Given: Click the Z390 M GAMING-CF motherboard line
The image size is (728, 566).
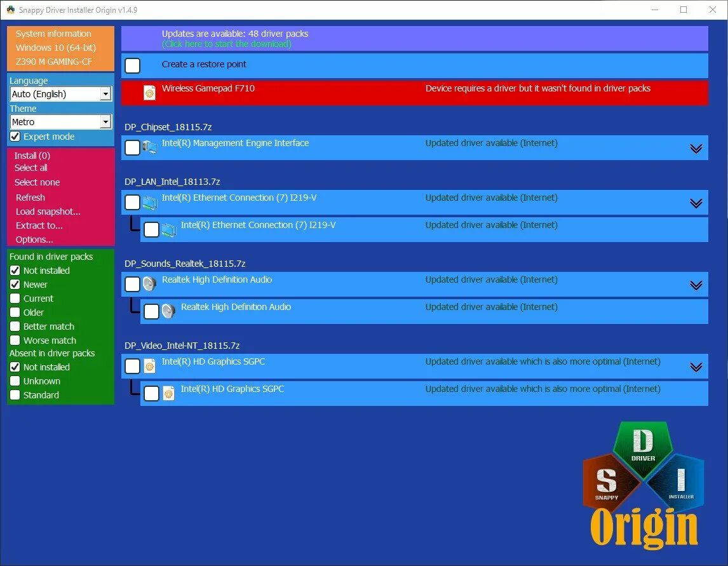Looking at the screenshot, I should (x=54, y=61).
